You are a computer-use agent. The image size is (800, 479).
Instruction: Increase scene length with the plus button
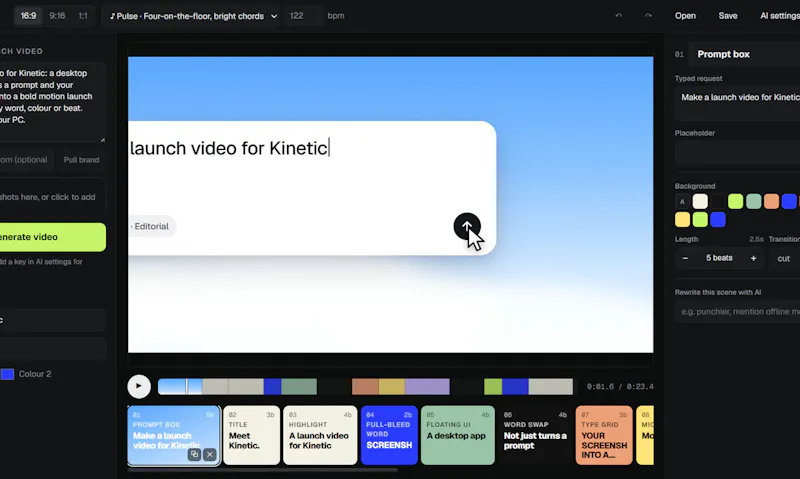tap(753, 258)
